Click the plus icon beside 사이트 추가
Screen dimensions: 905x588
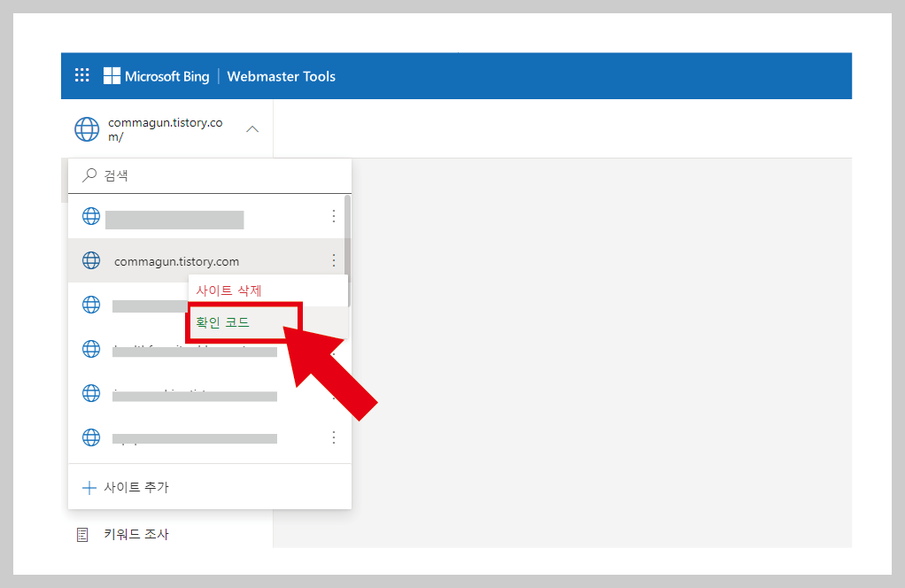(x=89, y=488)
